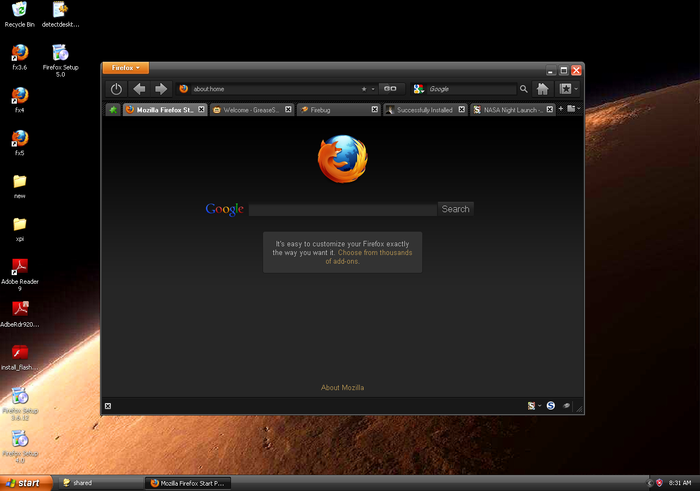Select the Adobe Reader 9 shortcut
This screenshot has width=700, height=491.
tap(20, 275)
